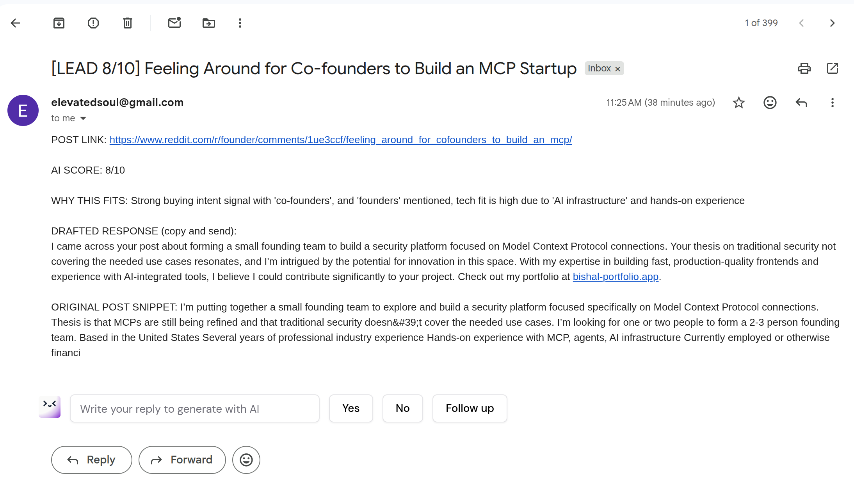Open the bishal-portfolio.app link

point(616,277)
